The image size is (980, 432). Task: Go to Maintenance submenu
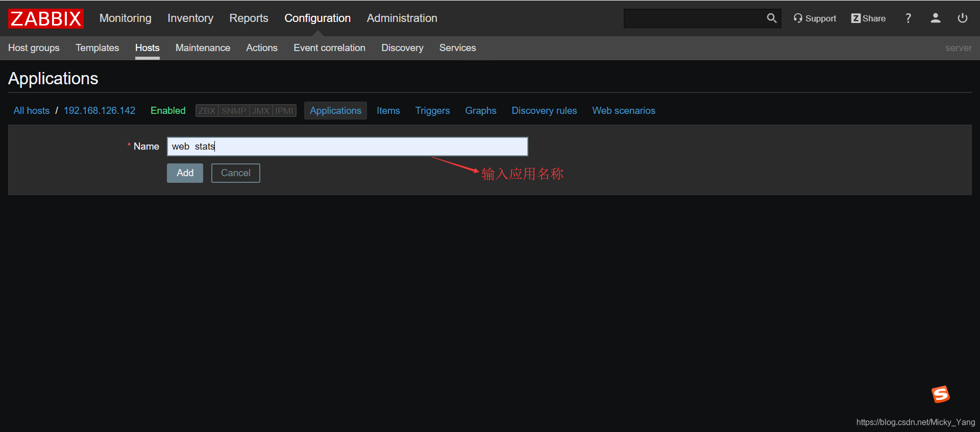click(203, 48)
